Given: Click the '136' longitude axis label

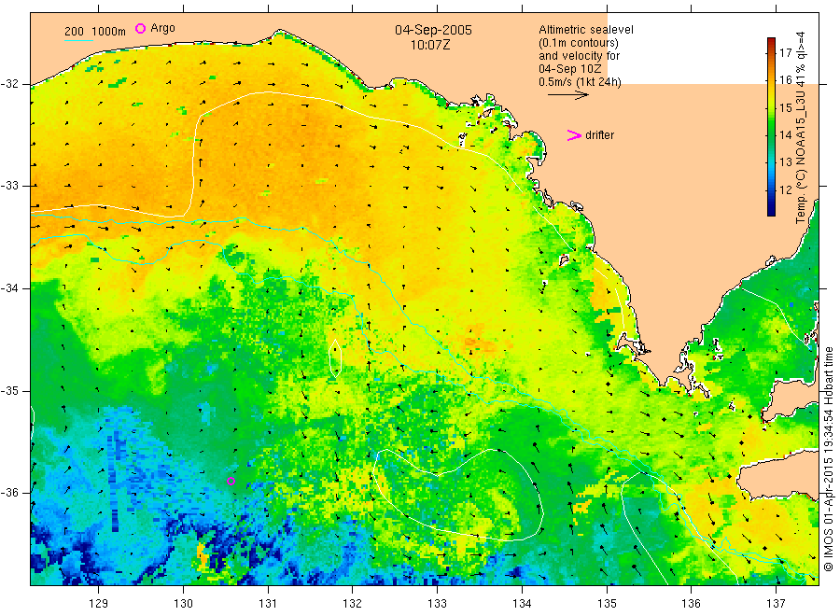Looking at the screenshot, I should tap(691, 604).
